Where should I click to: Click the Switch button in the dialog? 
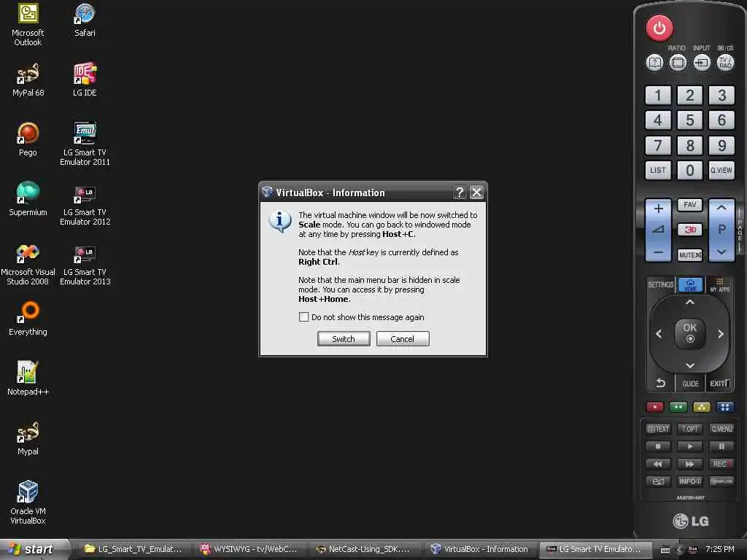point(344,338)
